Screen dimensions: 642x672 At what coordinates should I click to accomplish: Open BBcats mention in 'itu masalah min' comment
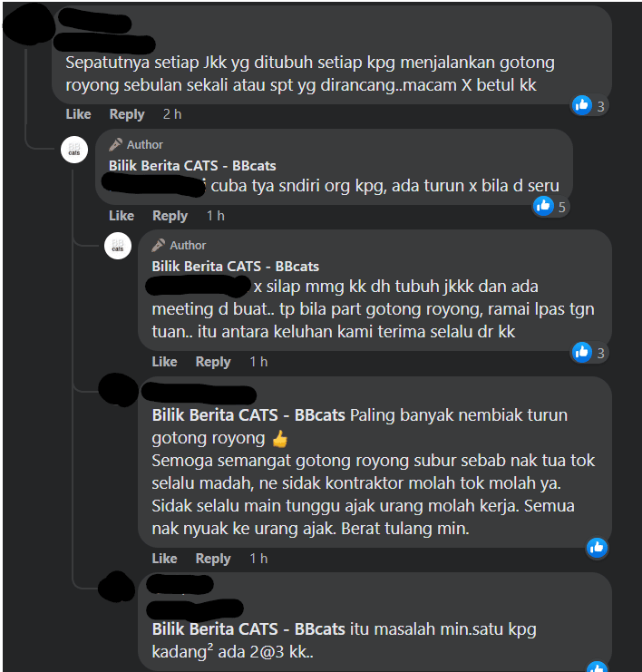pyautogui.click(x=248, y=629)
